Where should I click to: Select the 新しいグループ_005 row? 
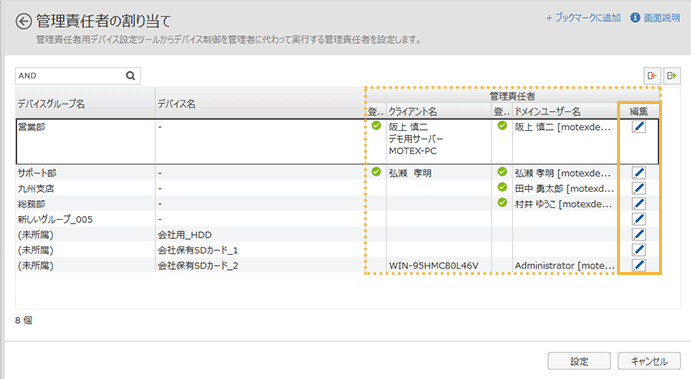[x=338, y=219]
